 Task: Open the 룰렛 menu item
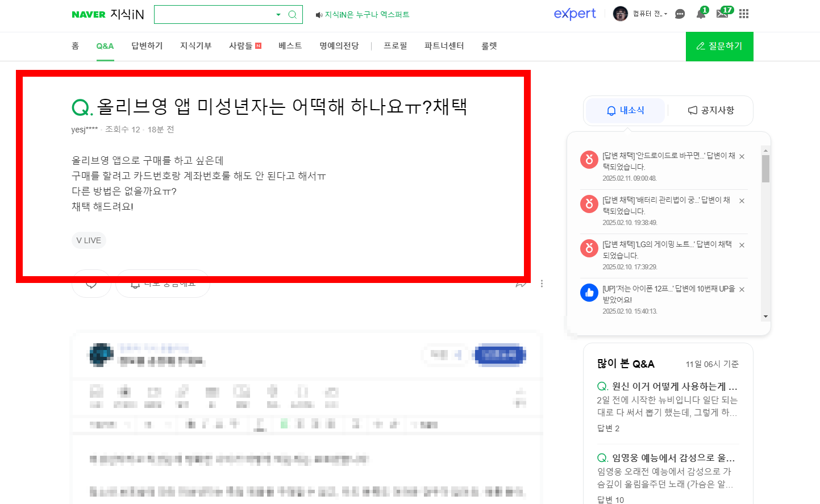coord(489,46)
